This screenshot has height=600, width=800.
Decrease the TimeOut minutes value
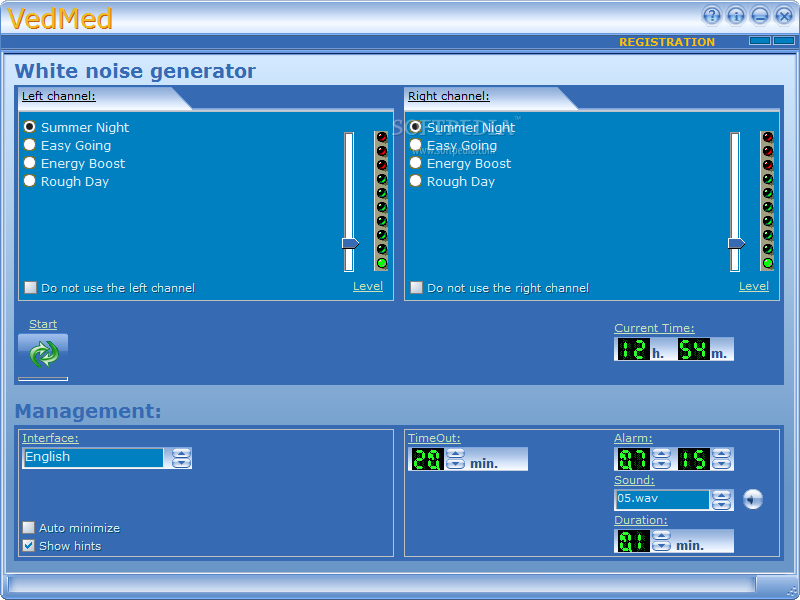(x=456, y=463)
